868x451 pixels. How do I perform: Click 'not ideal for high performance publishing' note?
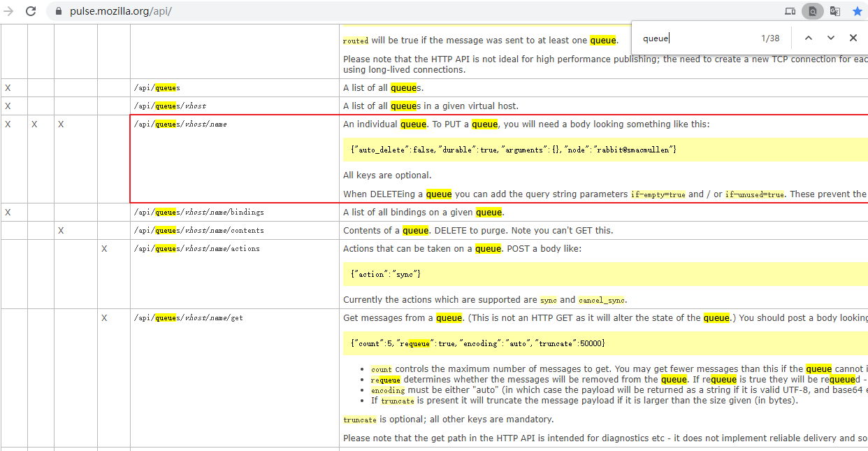[x=605, y=64]
